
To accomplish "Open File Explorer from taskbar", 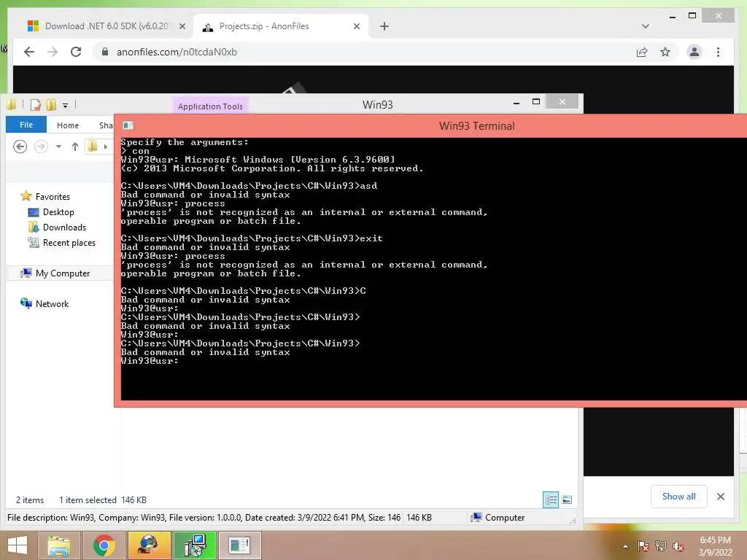I will coord(59,545).
